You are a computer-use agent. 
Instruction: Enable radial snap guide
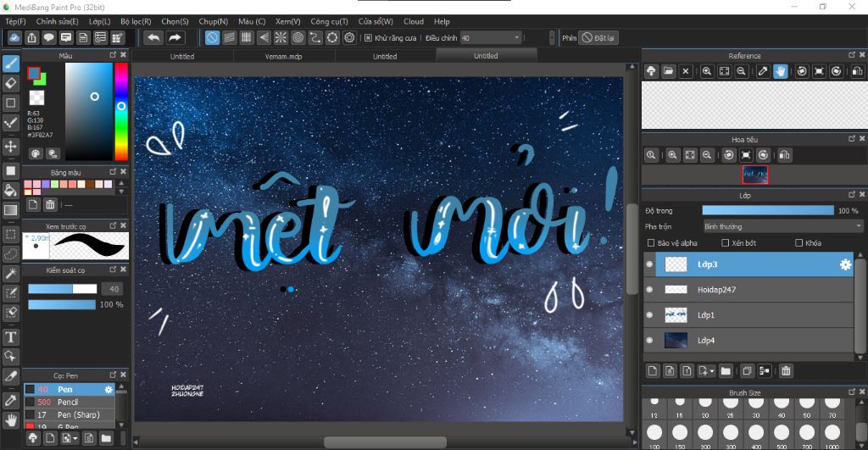click(281, 37)
